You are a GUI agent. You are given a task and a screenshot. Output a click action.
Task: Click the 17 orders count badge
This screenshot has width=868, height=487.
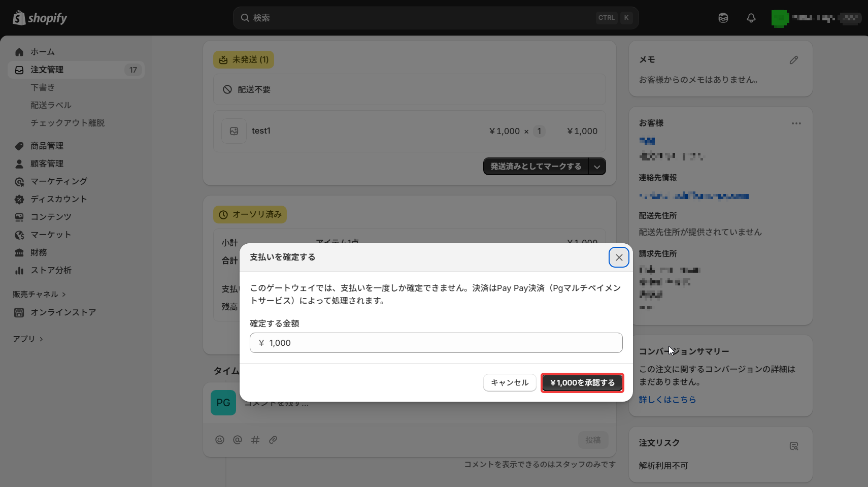tap(133, 70)
